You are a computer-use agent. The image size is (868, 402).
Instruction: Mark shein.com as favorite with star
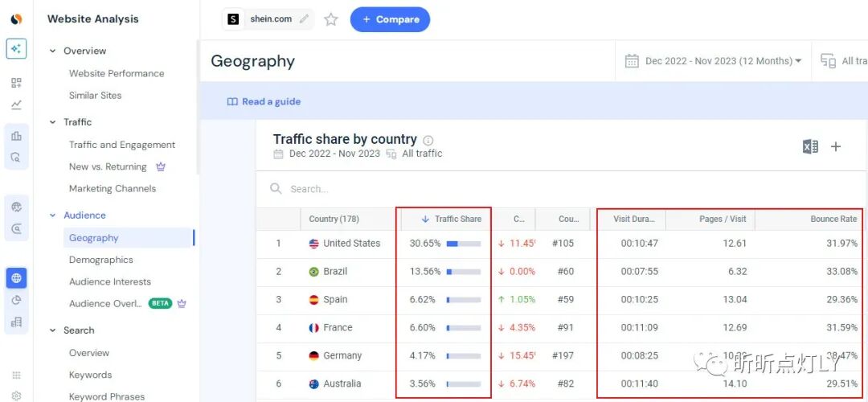tap(331, 19)
